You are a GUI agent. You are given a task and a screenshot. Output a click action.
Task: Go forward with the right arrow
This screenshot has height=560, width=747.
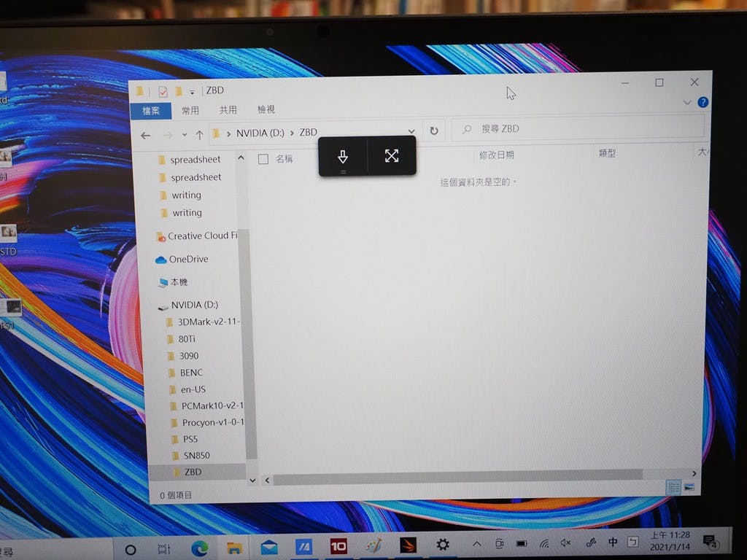pos(168,136)
